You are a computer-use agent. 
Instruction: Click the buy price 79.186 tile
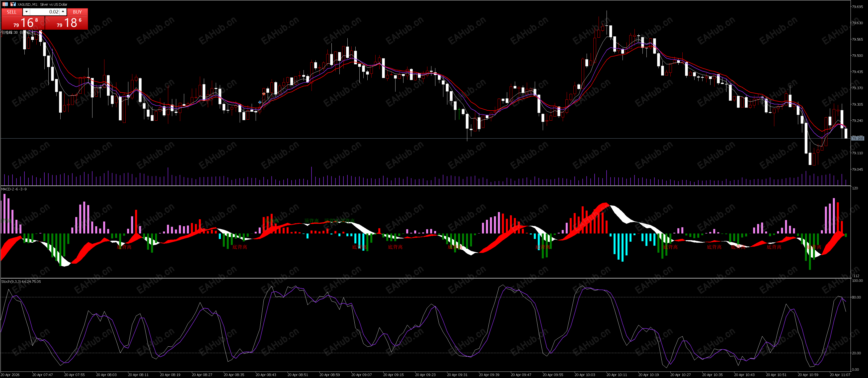click(x=66, y=23)
